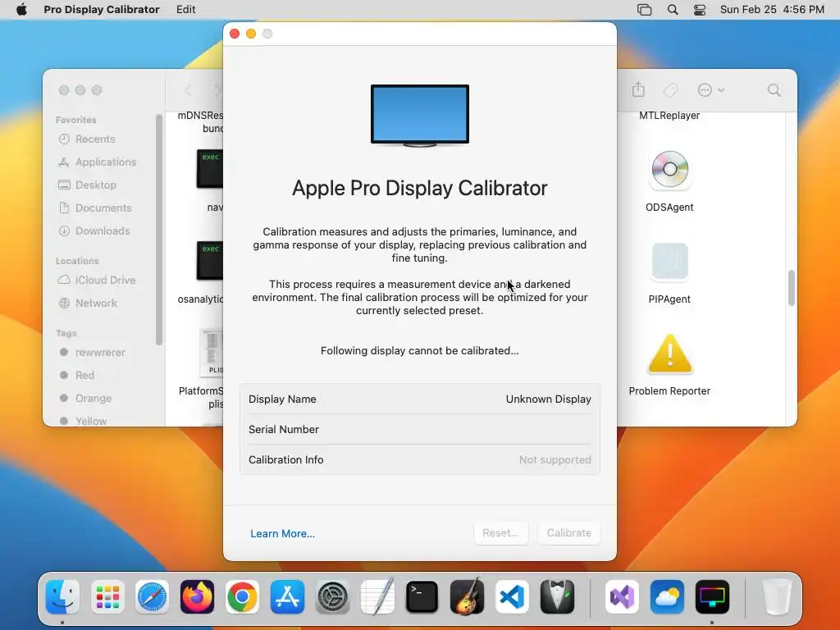Select the Problem Reporter app icon
This screenshot has width=840, height=630.
tap(669, 354)
